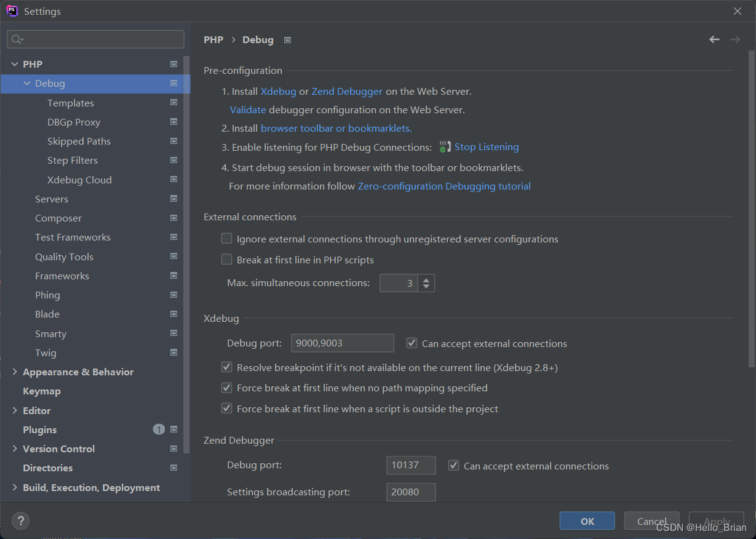Open the Keymap settings page
756x539 pixels.
pos(42,391)
